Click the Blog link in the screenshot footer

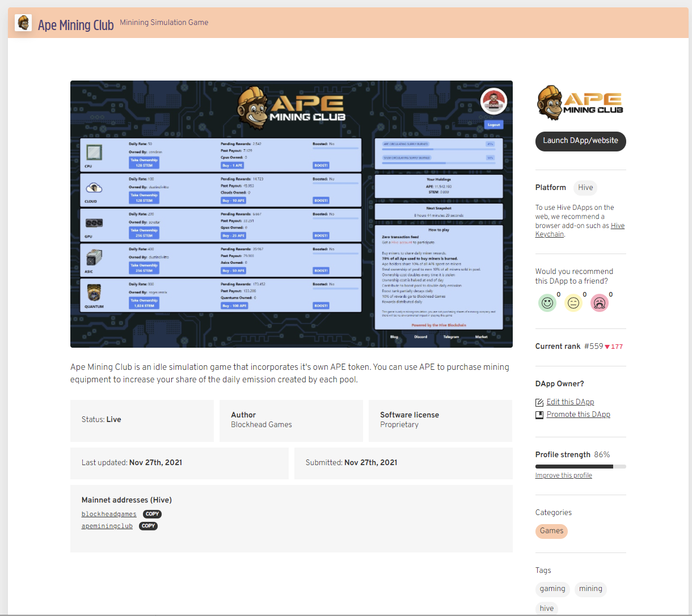394,337
